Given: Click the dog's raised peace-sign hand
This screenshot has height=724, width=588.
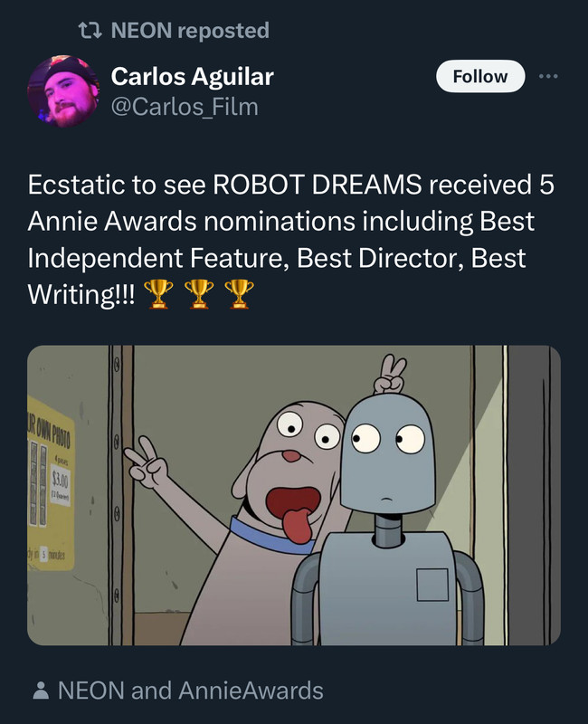Looking at the screenshot, I should (147, 463).
